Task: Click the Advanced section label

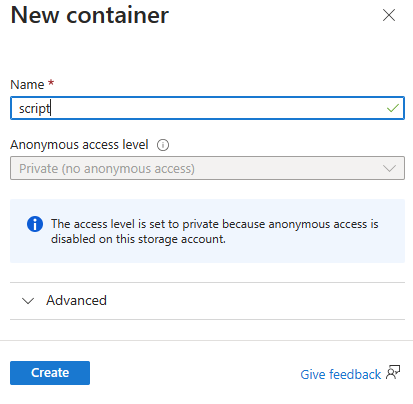Action: (x=76, y=300)
